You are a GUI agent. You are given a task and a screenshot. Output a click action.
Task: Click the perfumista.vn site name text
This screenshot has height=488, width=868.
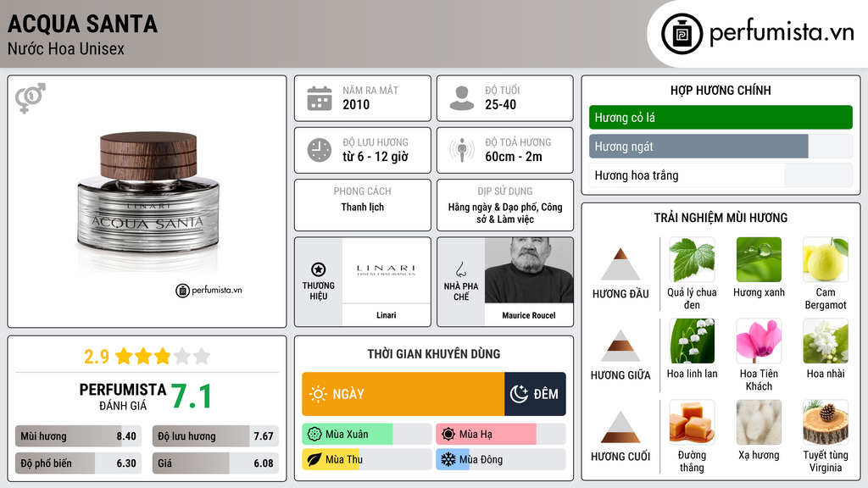(782, 33)
